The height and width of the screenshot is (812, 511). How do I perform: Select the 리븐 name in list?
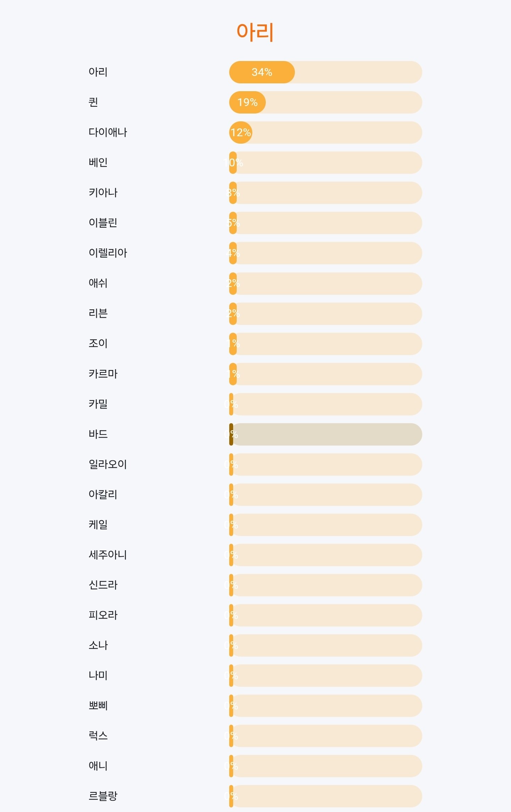(x=98, y=313)
